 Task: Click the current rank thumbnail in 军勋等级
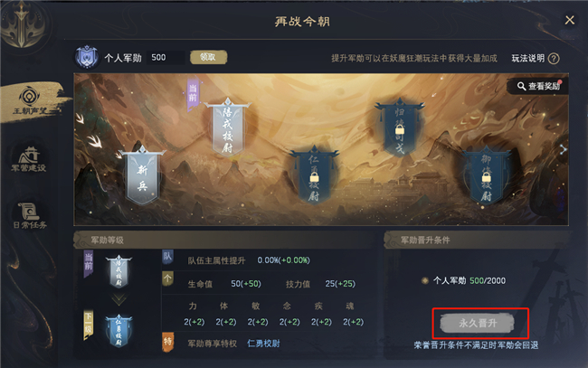click(x=119, y=271)
